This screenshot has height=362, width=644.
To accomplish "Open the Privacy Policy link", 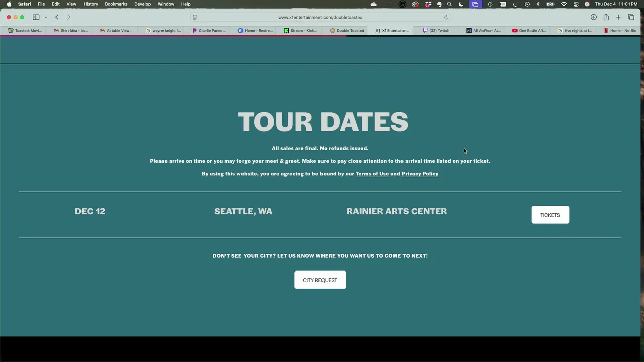I will 420,174.
